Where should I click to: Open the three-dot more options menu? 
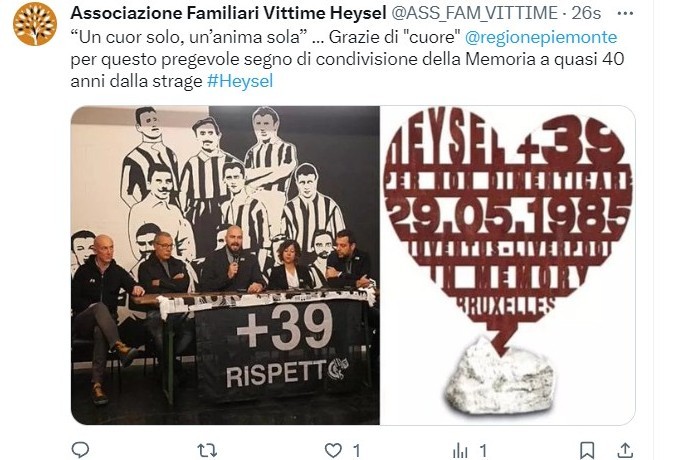pos(625,13)
